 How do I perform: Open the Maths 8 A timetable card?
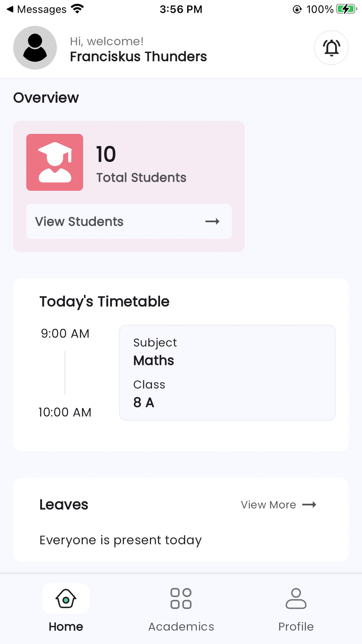coord(227,372)
